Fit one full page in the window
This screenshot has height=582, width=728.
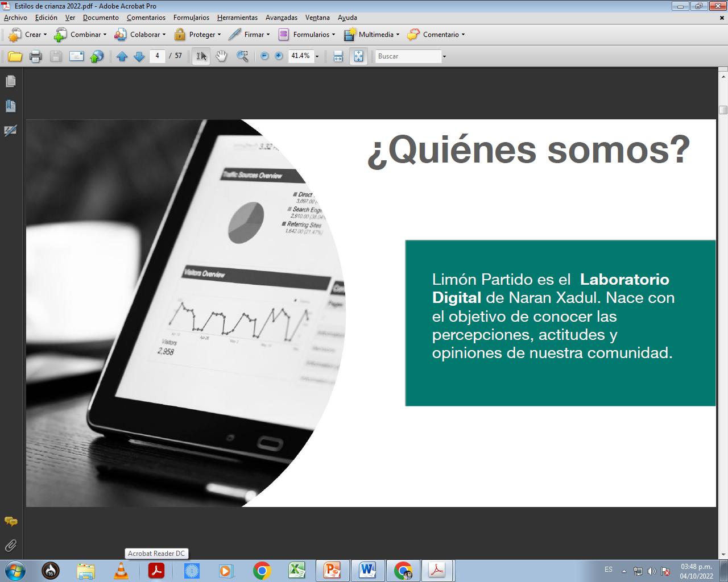click(358, 56)
